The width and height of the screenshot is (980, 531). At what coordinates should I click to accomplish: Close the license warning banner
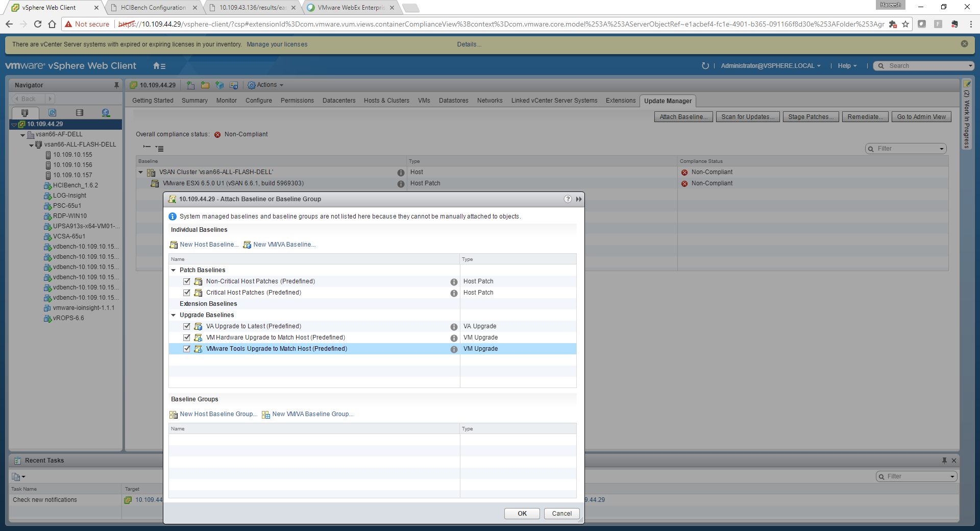tap(964, 44)
